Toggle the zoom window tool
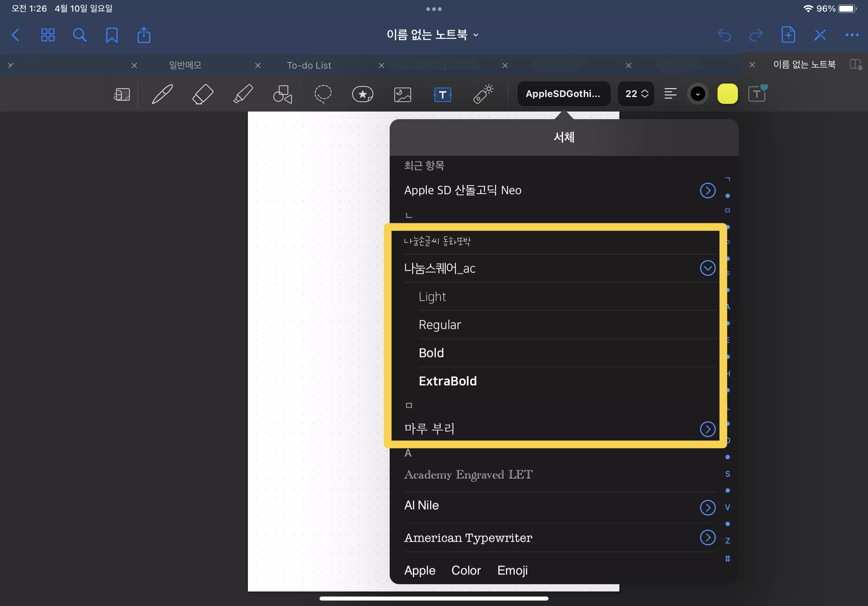868x606 pixels. (122, 94)
